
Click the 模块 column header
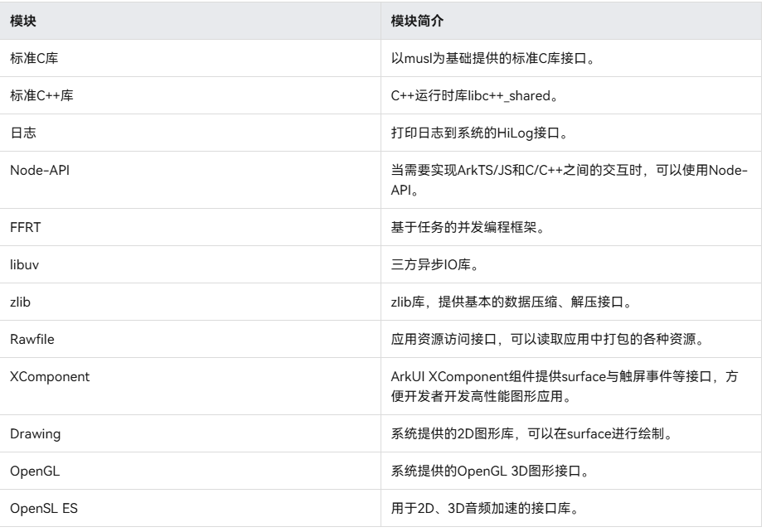pyautogui.click(x=23, y=22)
